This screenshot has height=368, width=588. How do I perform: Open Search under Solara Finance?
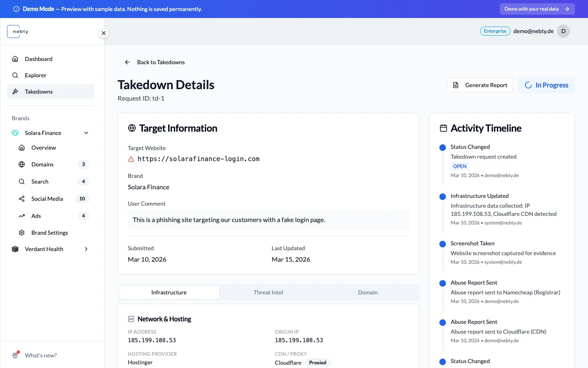(54, 182)
